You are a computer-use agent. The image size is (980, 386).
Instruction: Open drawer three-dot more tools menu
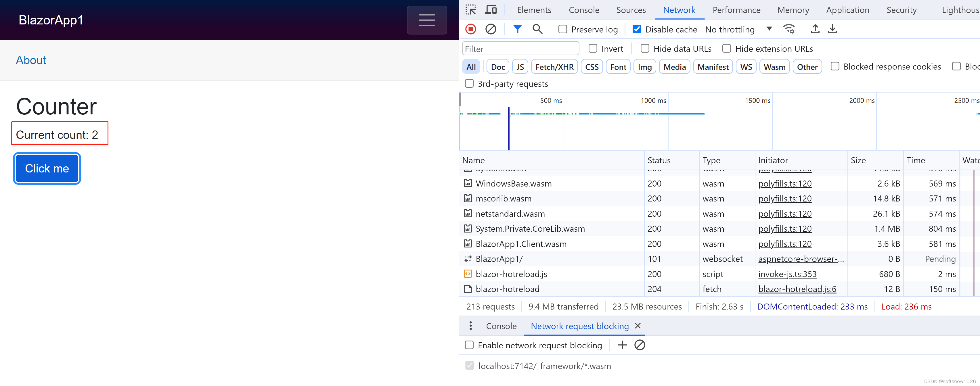[471, 326]
